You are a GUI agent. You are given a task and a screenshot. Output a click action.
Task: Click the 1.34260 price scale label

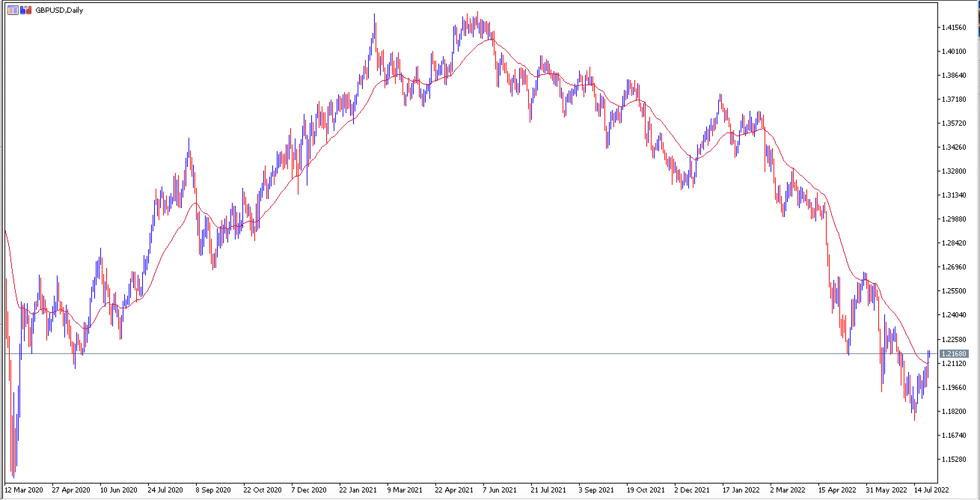pyautogui.click(x=953, y=147)
